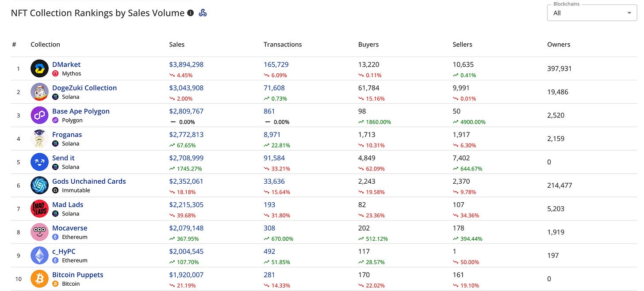Click the info icon beside the rankings title

[x=191, y=13]
